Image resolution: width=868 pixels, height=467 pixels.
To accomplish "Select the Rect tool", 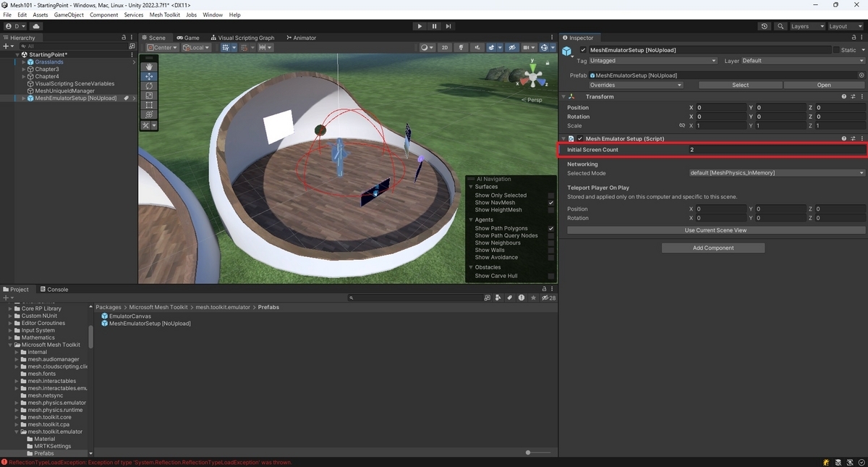I will point(150,105).
